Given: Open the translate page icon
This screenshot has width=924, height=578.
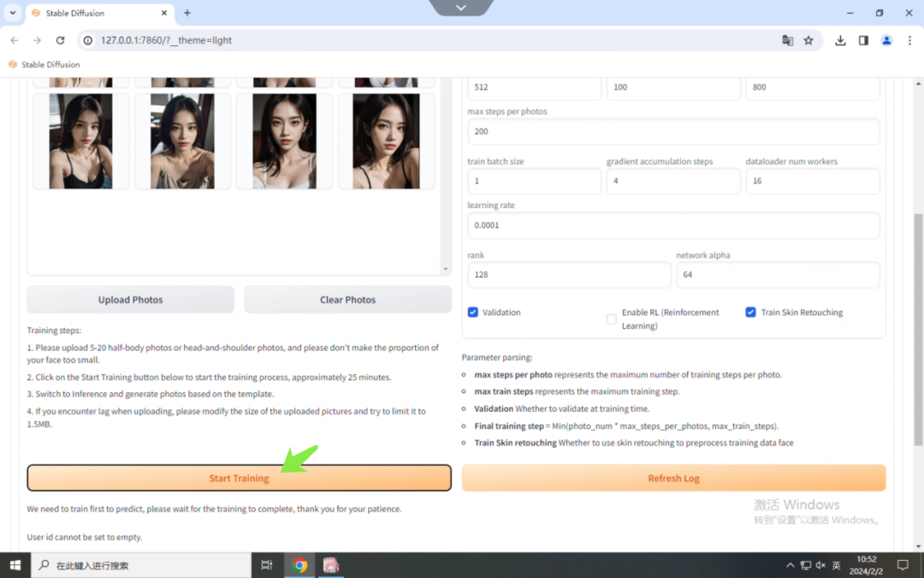Looking at the screenshot, I should click(787, 40).
